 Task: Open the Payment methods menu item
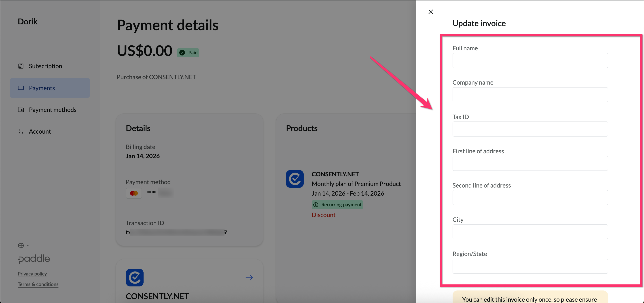pyautogui.click(x=53, y=110)
